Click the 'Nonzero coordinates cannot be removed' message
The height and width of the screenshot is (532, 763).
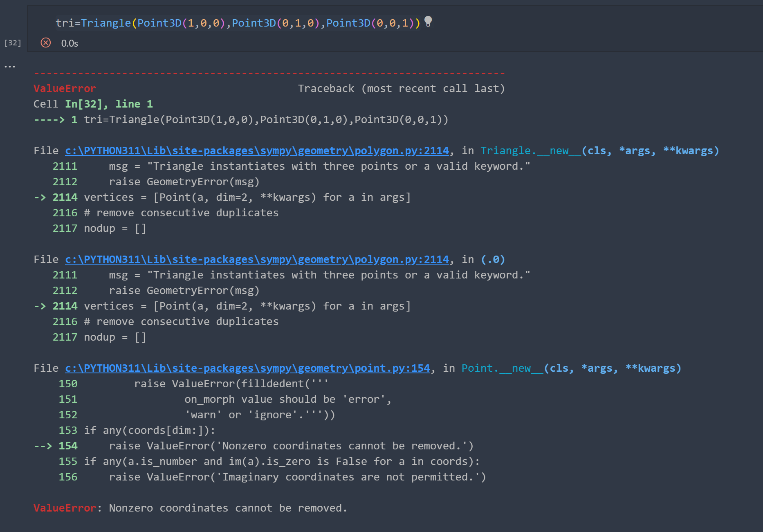pos(227,508)
